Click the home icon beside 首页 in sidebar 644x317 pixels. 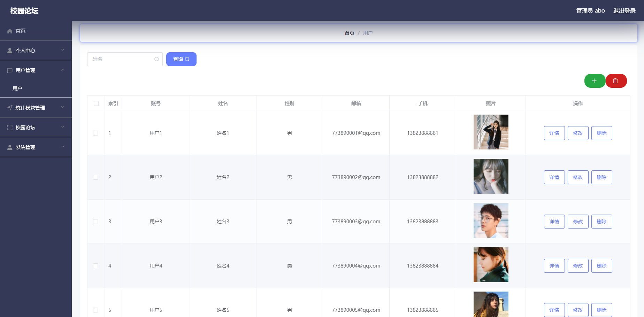[x=10, y=31]
